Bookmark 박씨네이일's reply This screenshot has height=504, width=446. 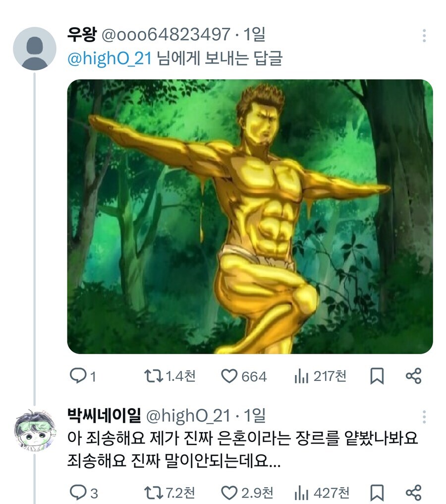[376, 492]
